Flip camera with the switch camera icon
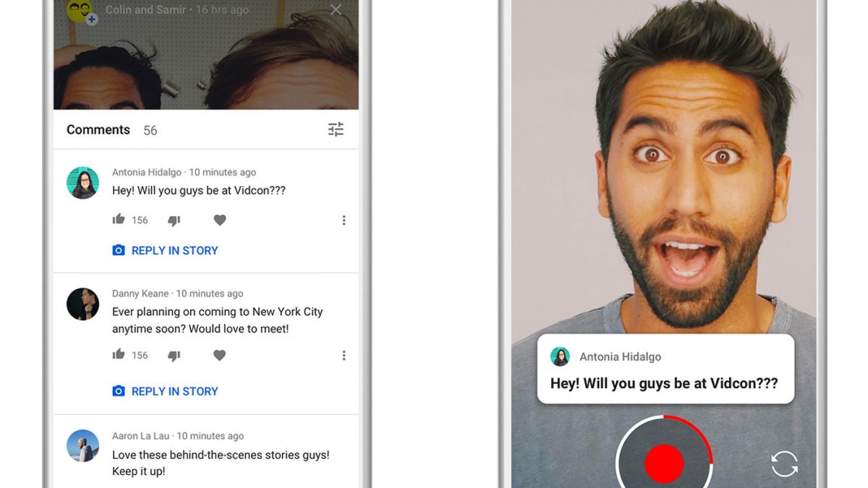The height and width of the screenshot is (488, 868). tap(784, 463)
